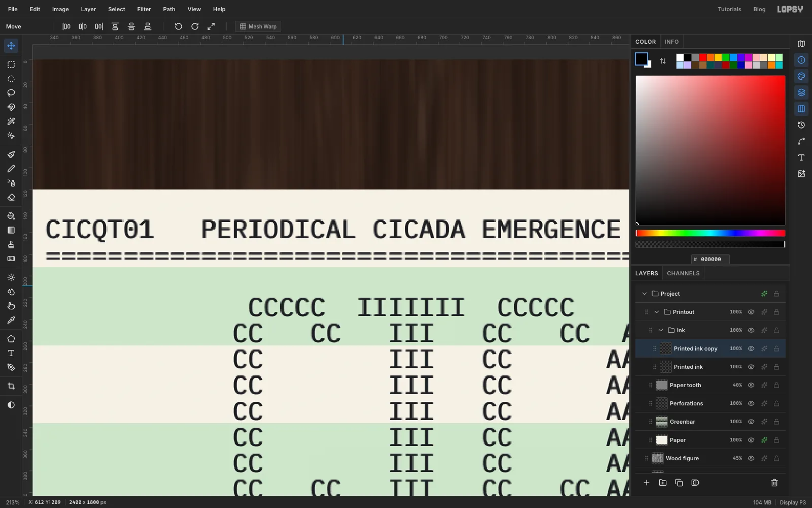Select the Crop tool
The height and width of the screenshot is (508, 812).
[11, 386]
